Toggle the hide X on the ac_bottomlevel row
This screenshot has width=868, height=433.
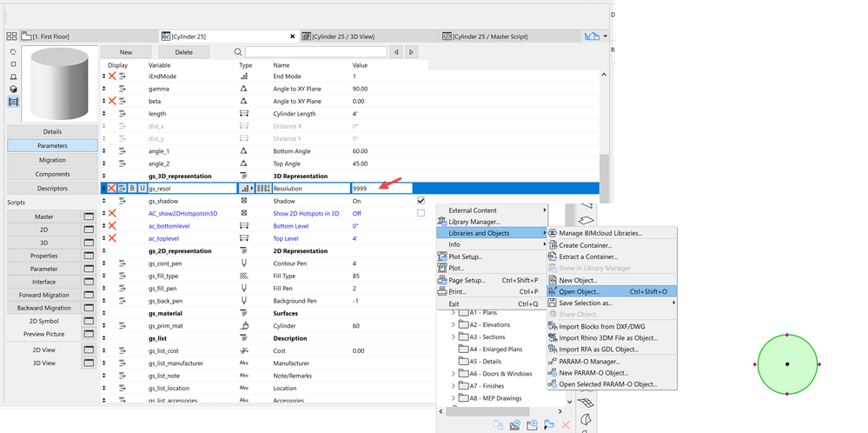pyautogui.click(x=112, y=226)
